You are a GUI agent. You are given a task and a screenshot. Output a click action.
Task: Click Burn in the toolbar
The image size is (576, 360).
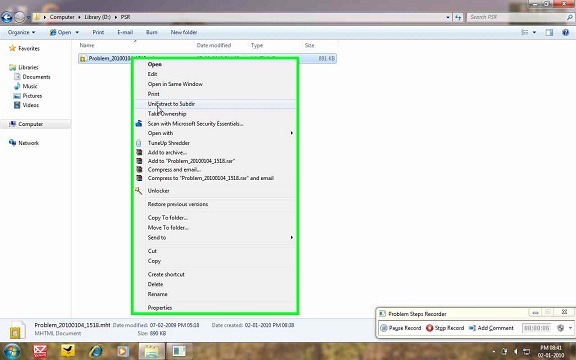coord(152,32)
